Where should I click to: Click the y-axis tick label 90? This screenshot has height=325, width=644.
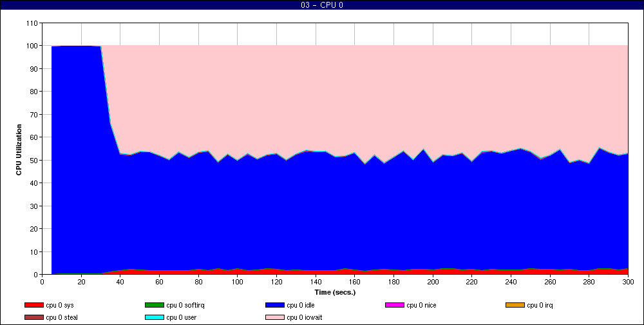coord(33,69)
